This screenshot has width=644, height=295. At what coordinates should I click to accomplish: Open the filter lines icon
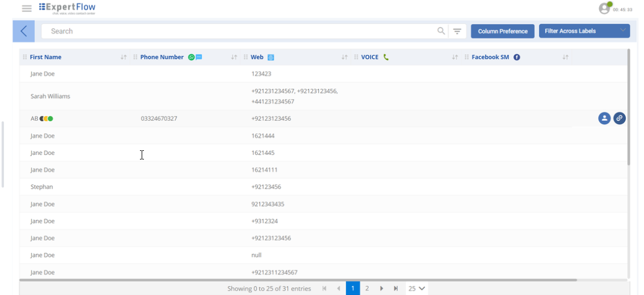457,31
